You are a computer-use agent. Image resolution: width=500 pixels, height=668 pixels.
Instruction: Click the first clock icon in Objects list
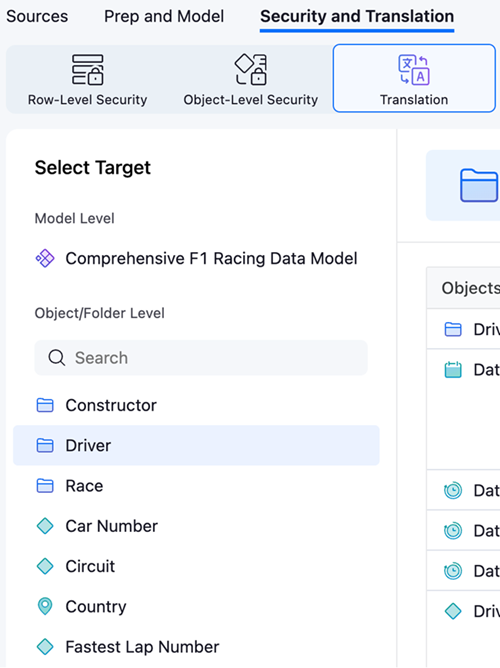[453, 490]
